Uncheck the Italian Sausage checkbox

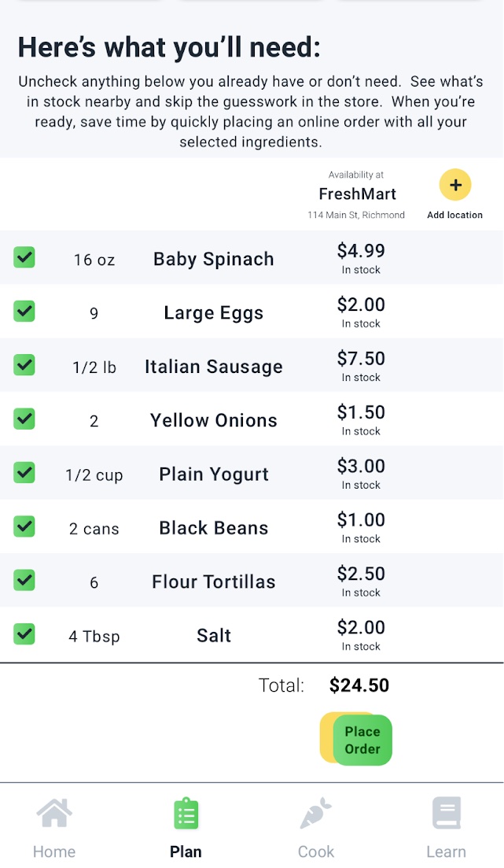pyautogui.click(x=24, y=365)
